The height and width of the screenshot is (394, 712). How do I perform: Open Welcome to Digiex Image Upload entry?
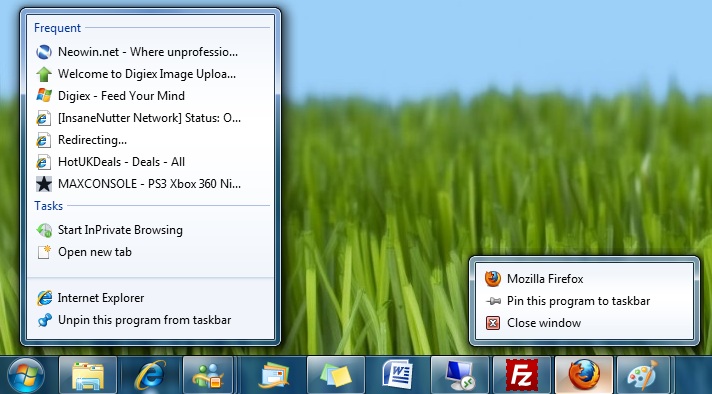[x=150, y=74]
